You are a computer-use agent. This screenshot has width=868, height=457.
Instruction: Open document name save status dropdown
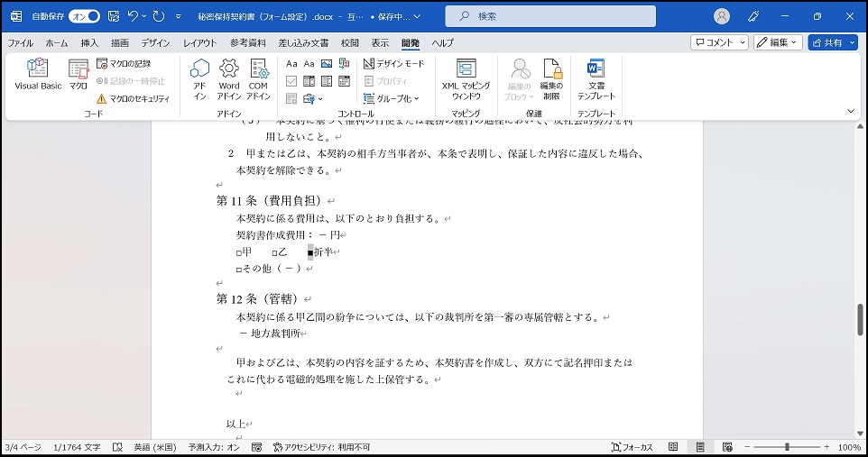click(x=417, y=16)
